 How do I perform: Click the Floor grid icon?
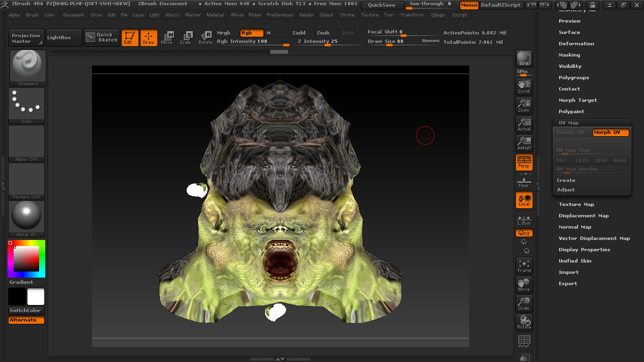(524, 181)
